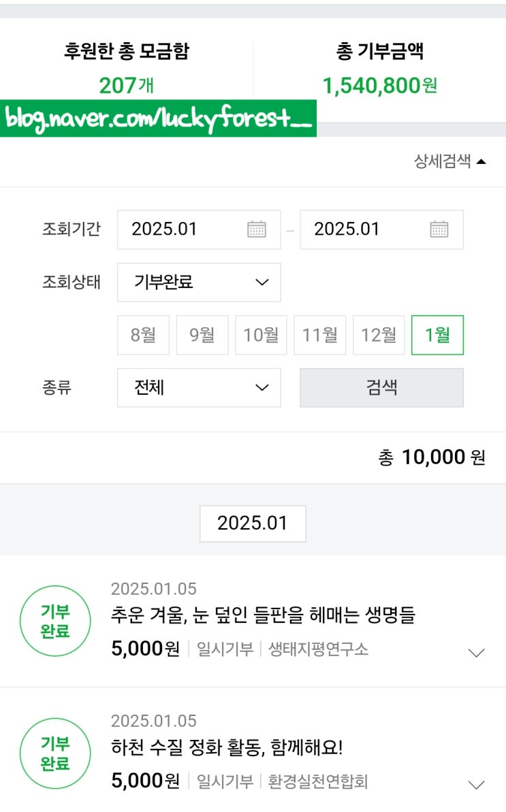Click the 2025.01 month label box
This screenshot has width=506, height=812.
click(253, 523)
